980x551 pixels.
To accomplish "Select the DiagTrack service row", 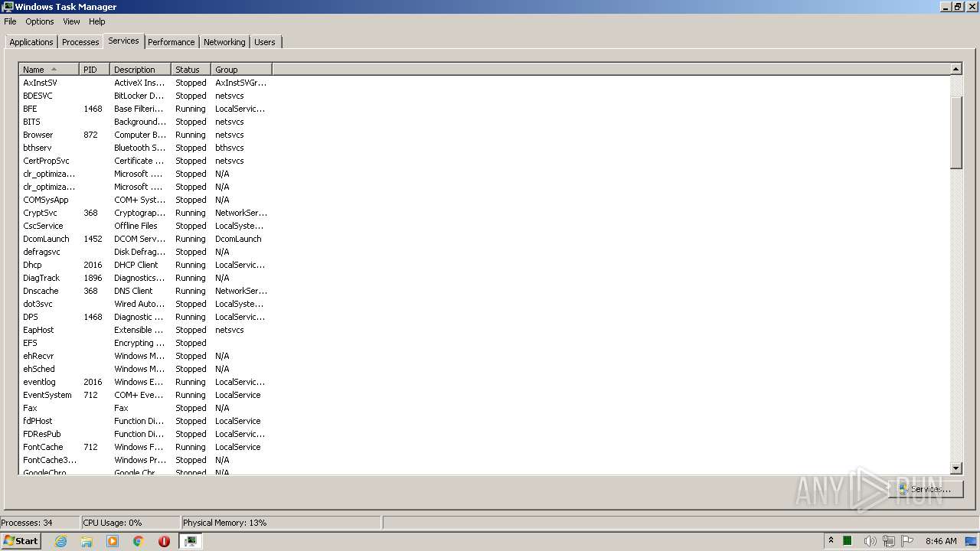I will click(145, 278).
